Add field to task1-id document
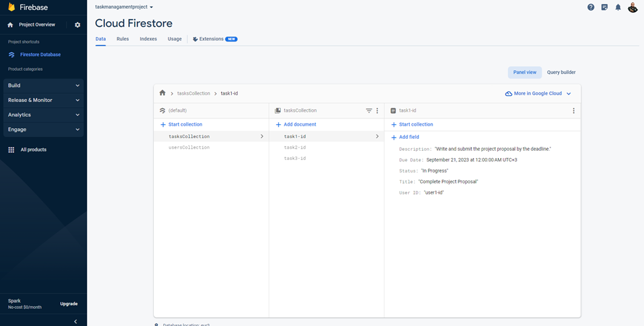 click(x=405, y=138)
